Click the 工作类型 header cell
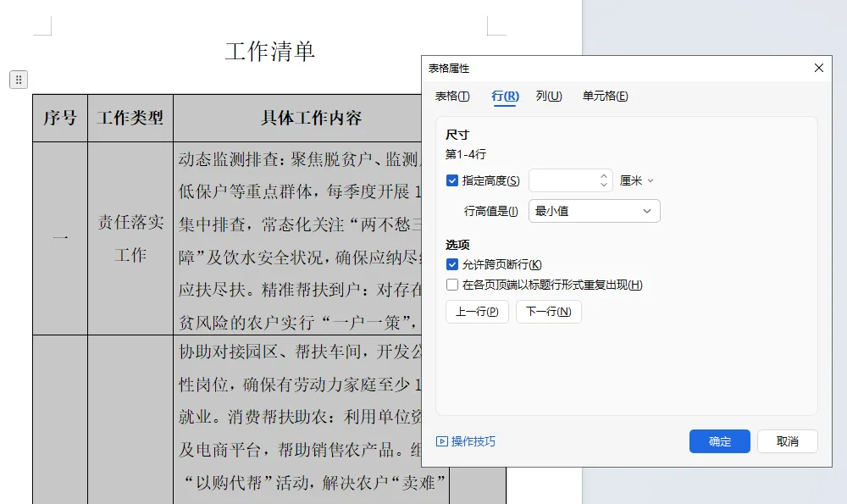The height and width of the screenshot is (504, 847). point(130,118)
